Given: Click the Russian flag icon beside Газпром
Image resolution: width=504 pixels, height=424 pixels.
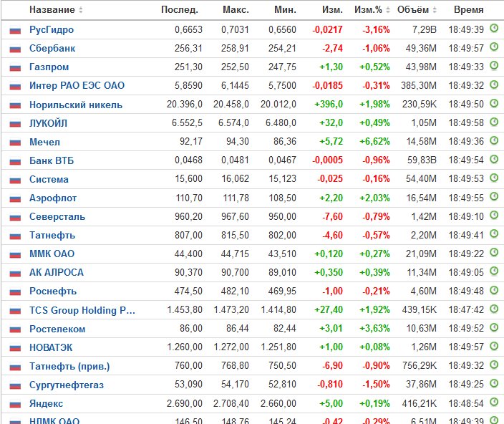Looking at the screenshot, I should [15, 68].
